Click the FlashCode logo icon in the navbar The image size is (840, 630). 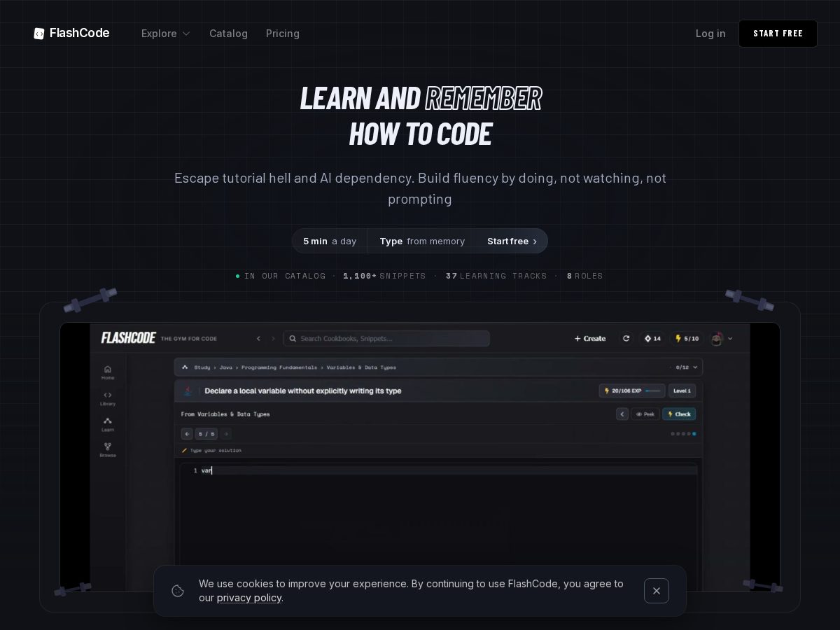point(39,34)
